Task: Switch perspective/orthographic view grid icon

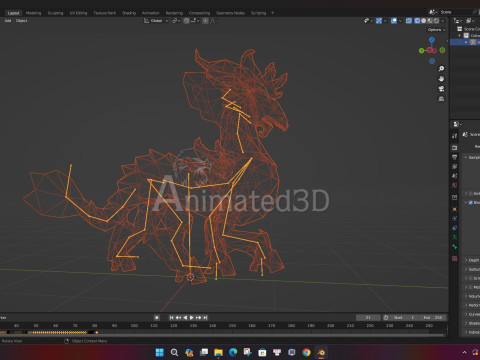Action: point(441,99)
